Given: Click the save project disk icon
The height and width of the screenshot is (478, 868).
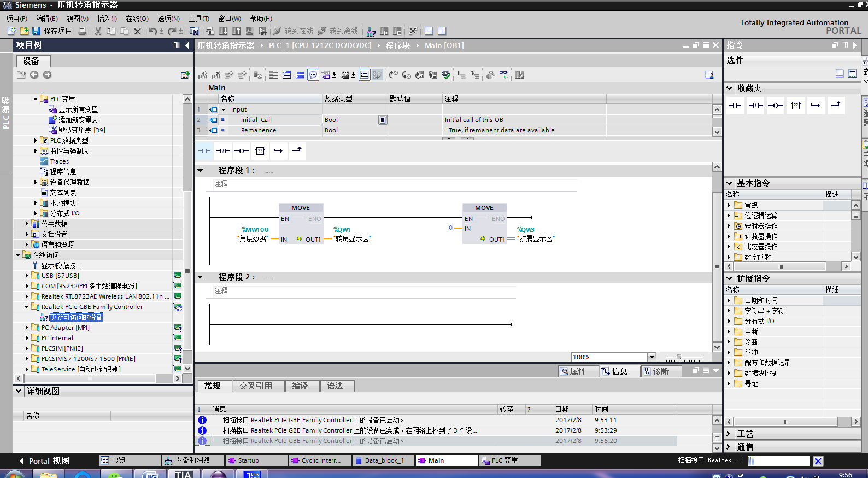Looking at the screenshot, I should (x=36, y=31).
